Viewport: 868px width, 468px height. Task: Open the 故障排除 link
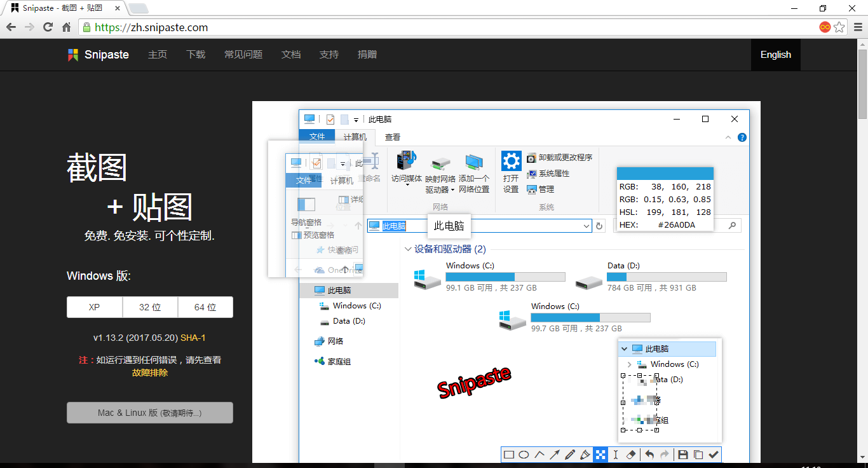[x=150, y=373]
